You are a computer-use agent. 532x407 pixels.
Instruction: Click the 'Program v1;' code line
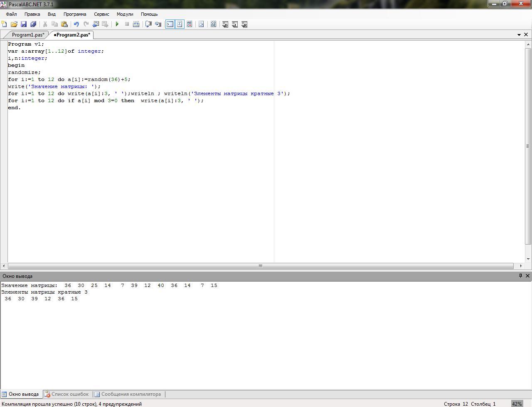tap(26, 44)
